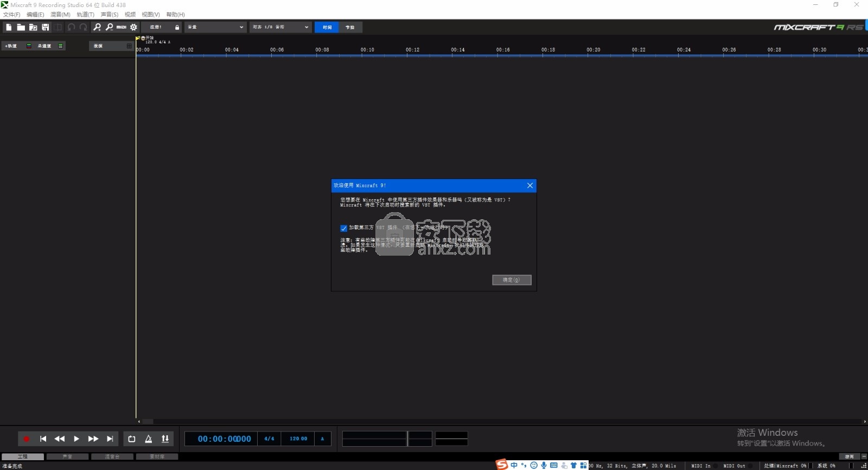Viewport: 868px width, 470px height.
Task: Zoom in with the magnifier plus icon
Action: pos(97,27)
